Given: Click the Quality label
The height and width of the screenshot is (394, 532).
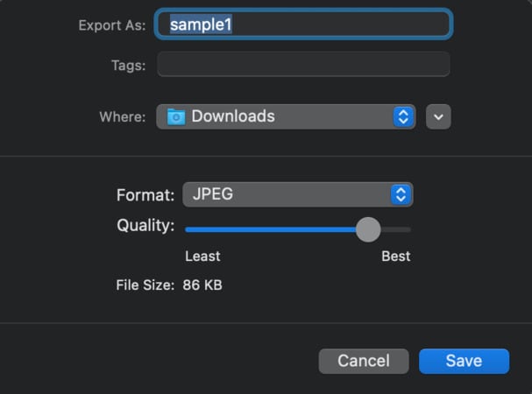Looking at the screenshot, I should point(145,226).
